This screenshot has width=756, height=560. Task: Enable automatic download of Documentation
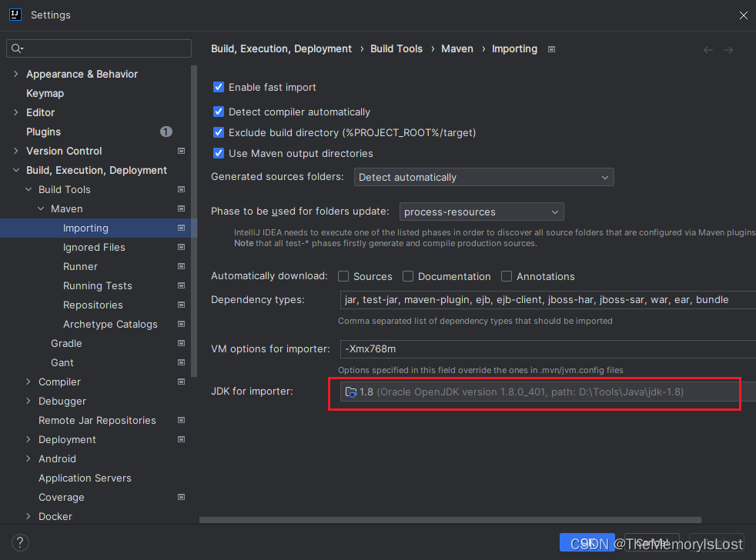(x=408, y=276)
